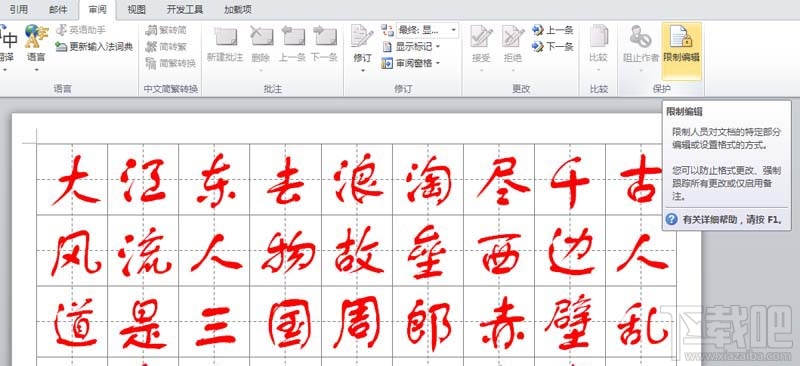The height and width of the screenshot is (366, 800).
Task: Click the character 物 in the grid
Action: point(288,251)
